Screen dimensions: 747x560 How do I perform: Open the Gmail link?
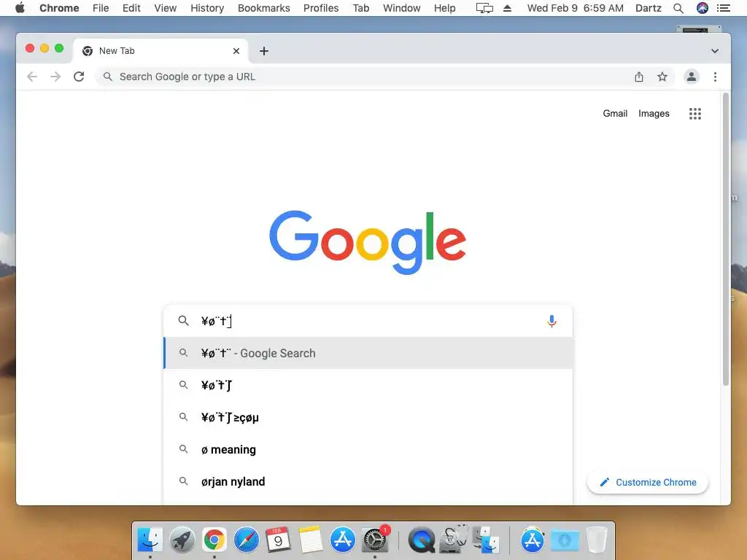tap(615, 113)
